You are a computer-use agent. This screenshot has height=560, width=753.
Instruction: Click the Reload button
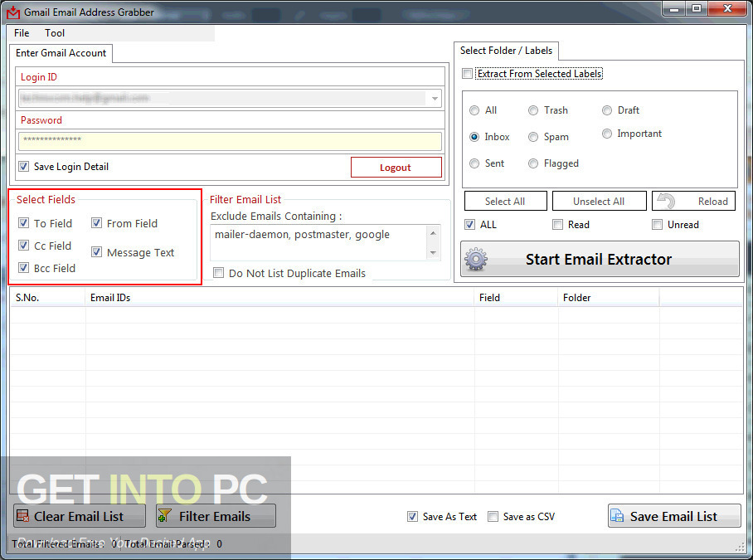click(693, 202)
